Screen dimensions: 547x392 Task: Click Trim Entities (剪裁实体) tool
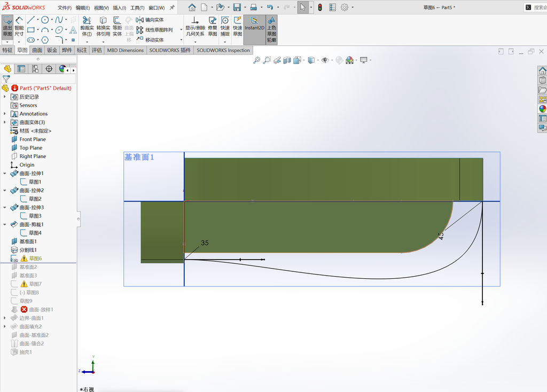point(87,27)
